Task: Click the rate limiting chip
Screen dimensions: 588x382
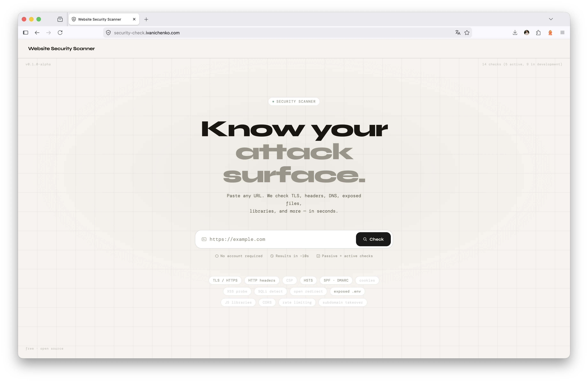Action: point(297,302)
